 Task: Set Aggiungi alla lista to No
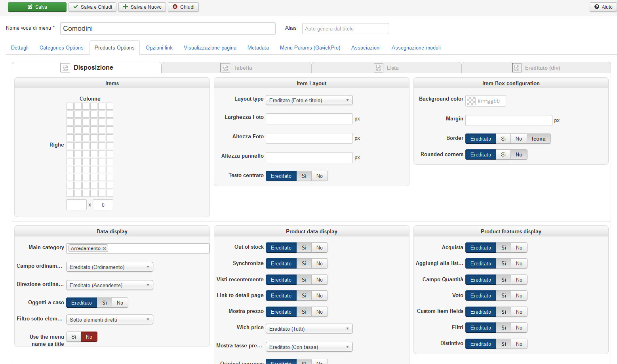click(519, 263)
